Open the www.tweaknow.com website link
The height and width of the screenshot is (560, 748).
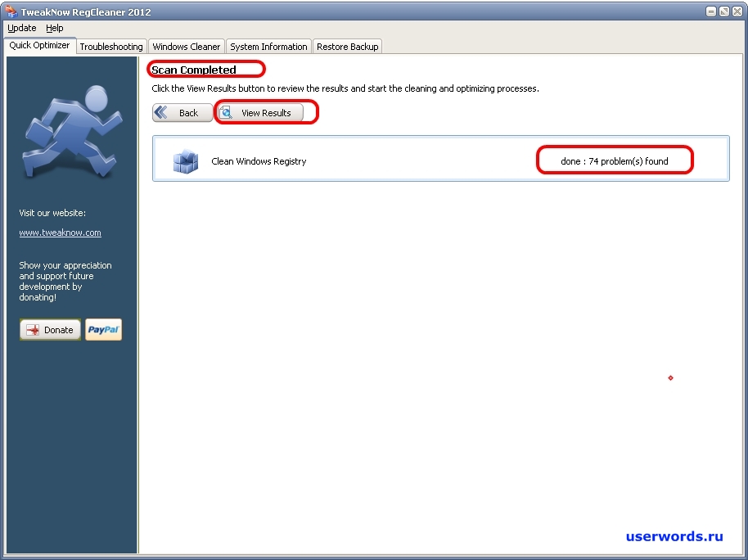pos(60,233)
